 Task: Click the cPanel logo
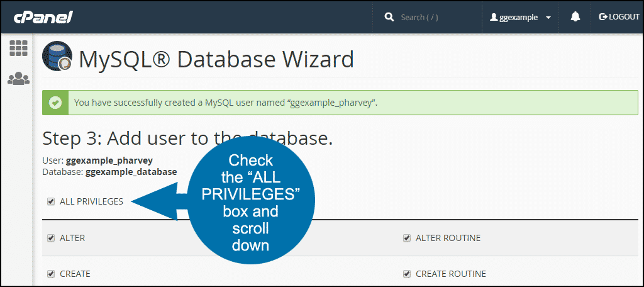(x=45, y=17)
